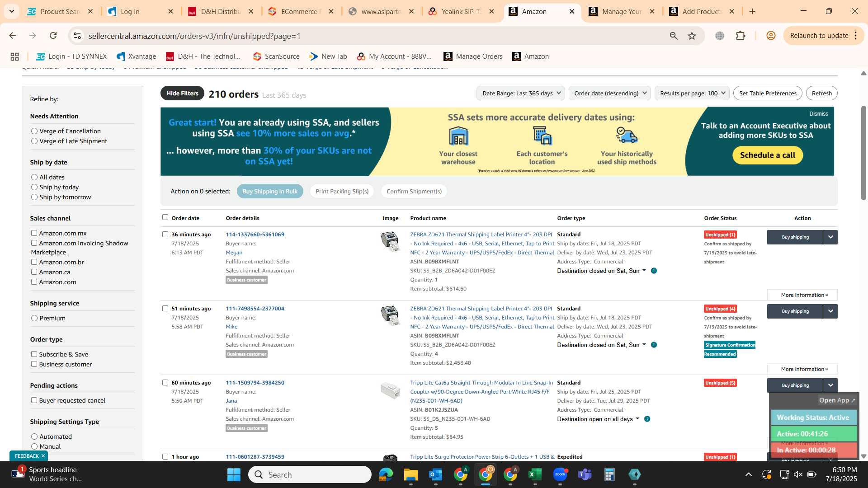Open Zoom from taskbar
The image size is (868, 488).
(x=560, y=474)
